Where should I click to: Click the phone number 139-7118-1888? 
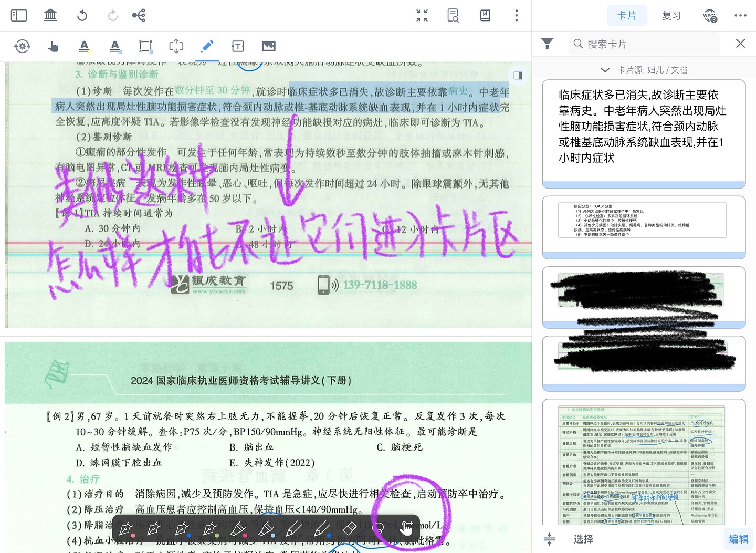click(x=380, y=285)
